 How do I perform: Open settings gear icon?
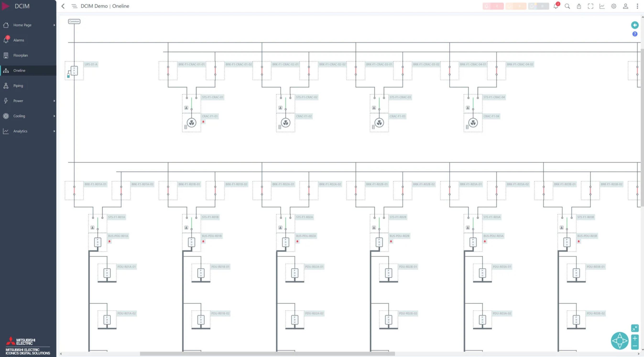(614, 6)
